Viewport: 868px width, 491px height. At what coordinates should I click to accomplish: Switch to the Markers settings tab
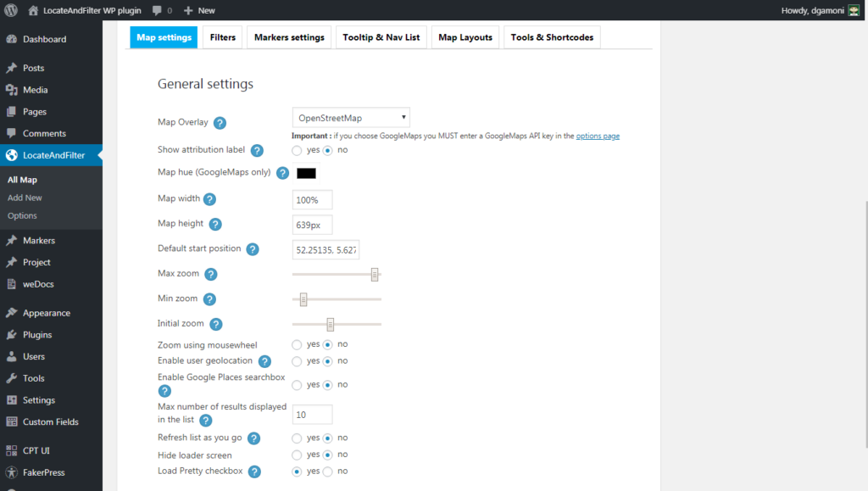(x=289, y=37)
